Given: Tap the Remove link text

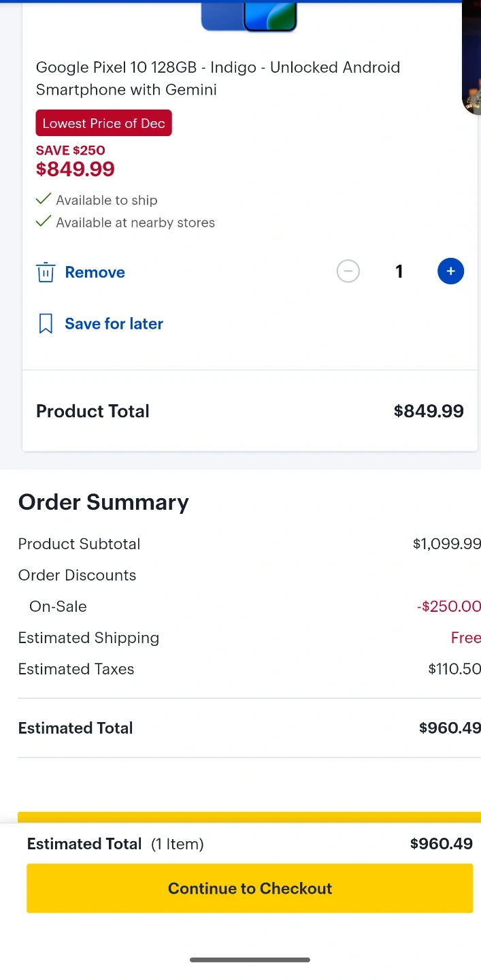Looking at the screenshot, I should click(x=95, y=272).
